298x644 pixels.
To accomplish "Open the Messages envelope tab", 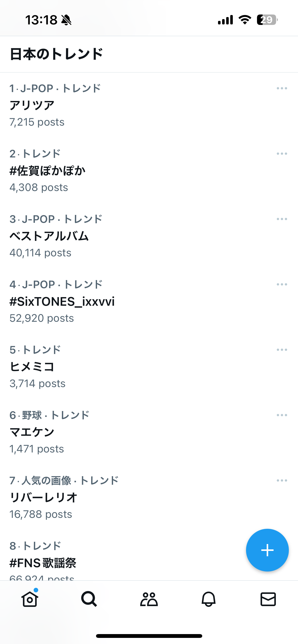I will click(x=268, y=599).
